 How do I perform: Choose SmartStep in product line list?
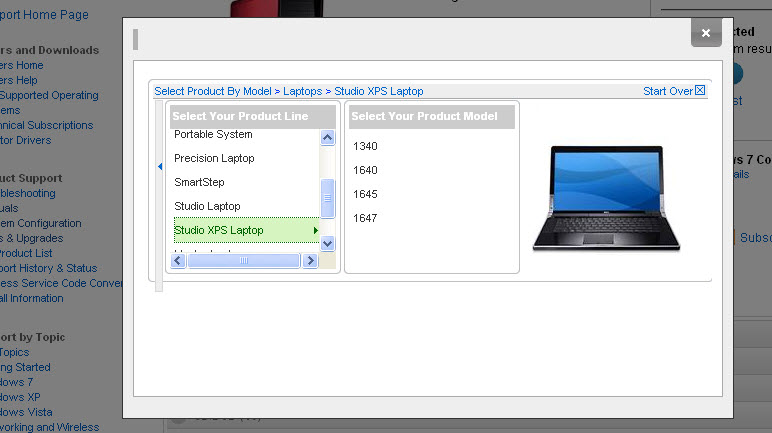click(x=199, y=182)
